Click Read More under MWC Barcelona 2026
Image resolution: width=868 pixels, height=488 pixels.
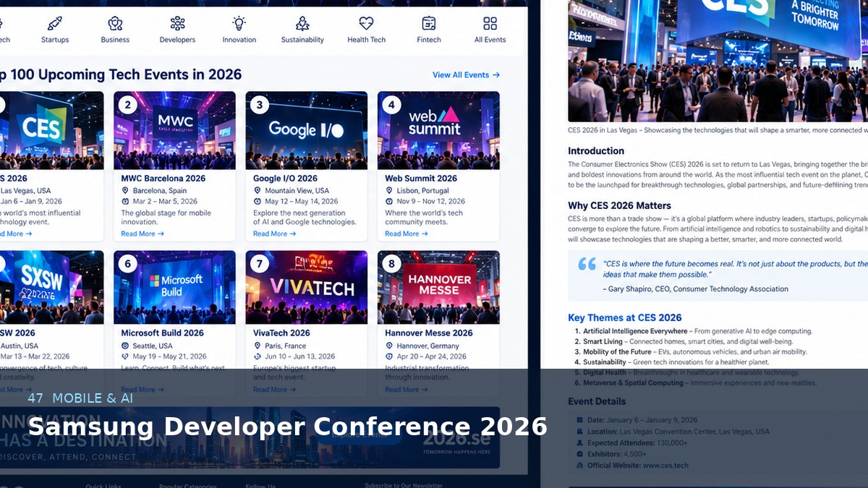tap(142, 234)
